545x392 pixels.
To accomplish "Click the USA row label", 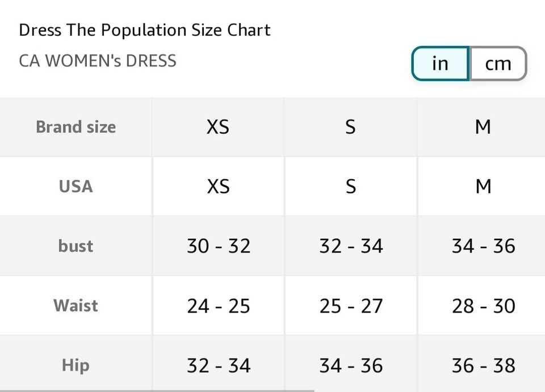I will pyautogui.click(x=76, y=187).
